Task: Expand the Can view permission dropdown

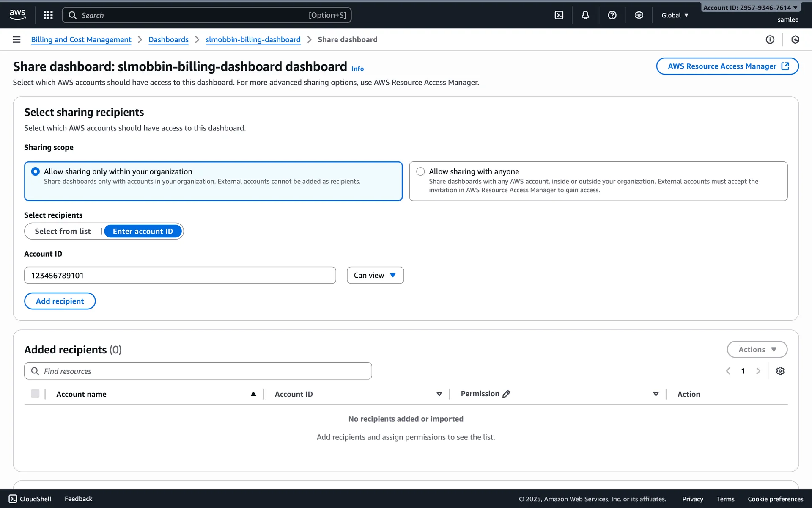Action: pyautogui.click(x=375, y=275)
